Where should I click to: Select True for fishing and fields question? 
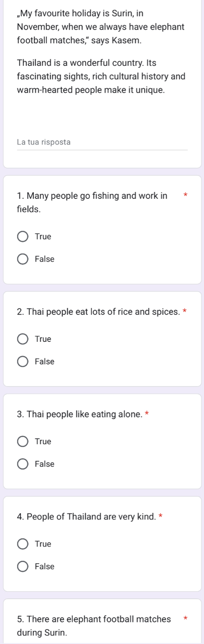[23, 237]
